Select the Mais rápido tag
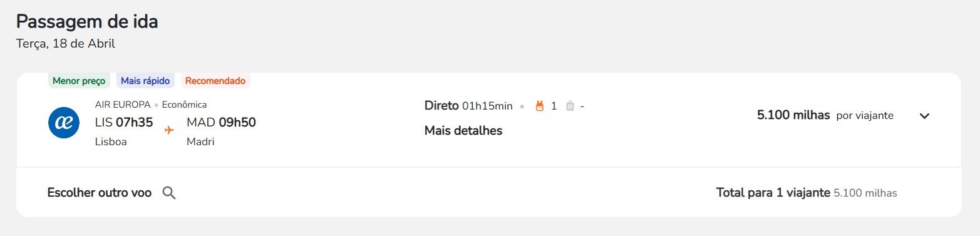 (145, 81)
